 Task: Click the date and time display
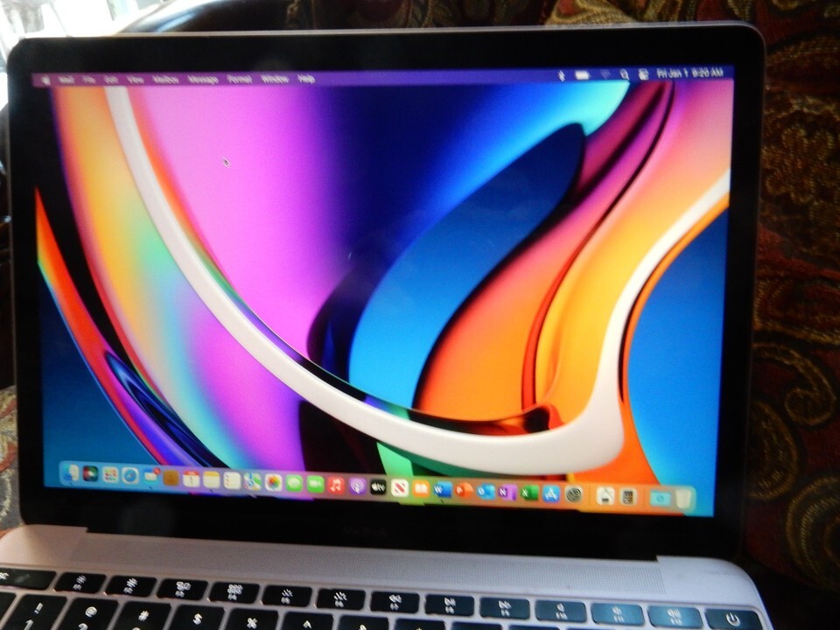click(x=689, y=74)
